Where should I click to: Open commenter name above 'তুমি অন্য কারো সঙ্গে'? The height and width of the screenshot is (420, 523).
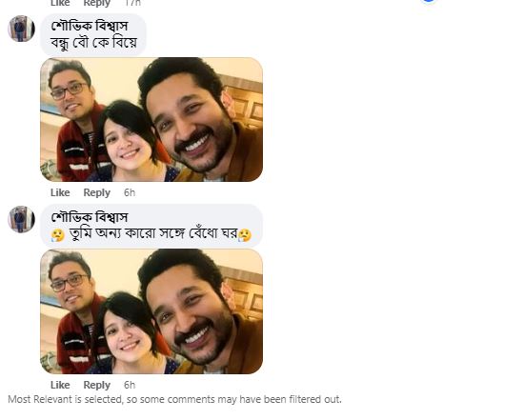click(x=90, y=217)
